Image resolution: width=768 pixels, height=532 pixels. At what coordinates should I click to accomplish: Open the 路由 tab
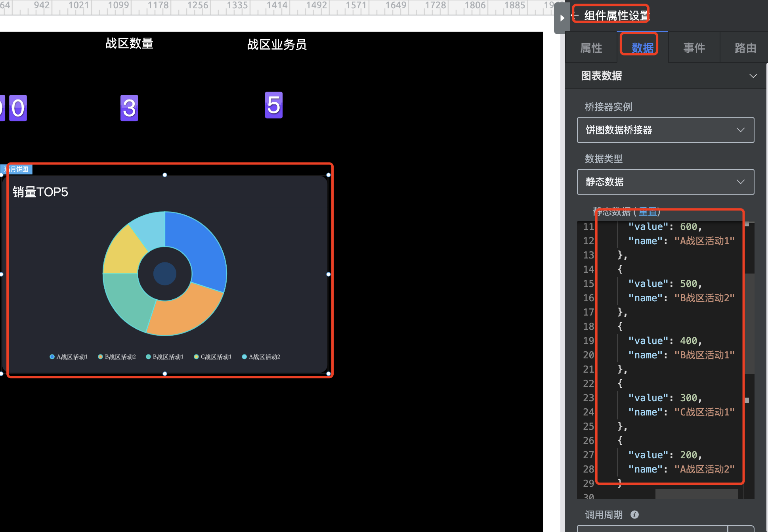(x=745, y=48)
